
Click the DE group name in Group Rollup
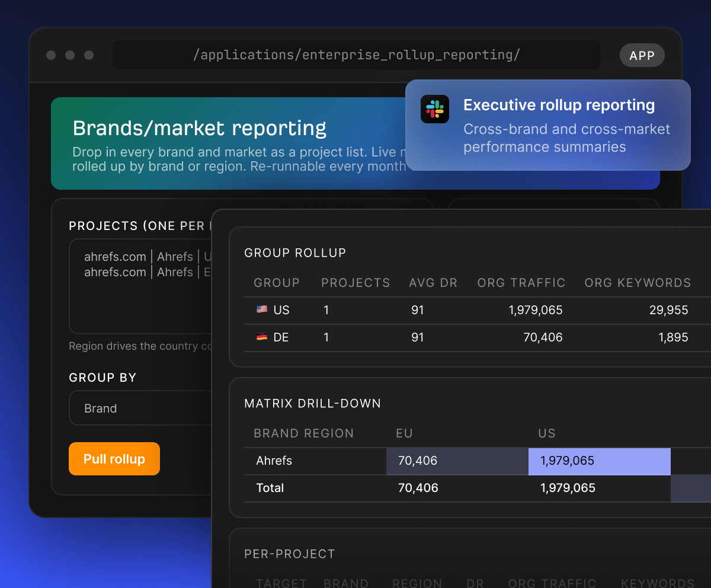[x=281, y=337]
